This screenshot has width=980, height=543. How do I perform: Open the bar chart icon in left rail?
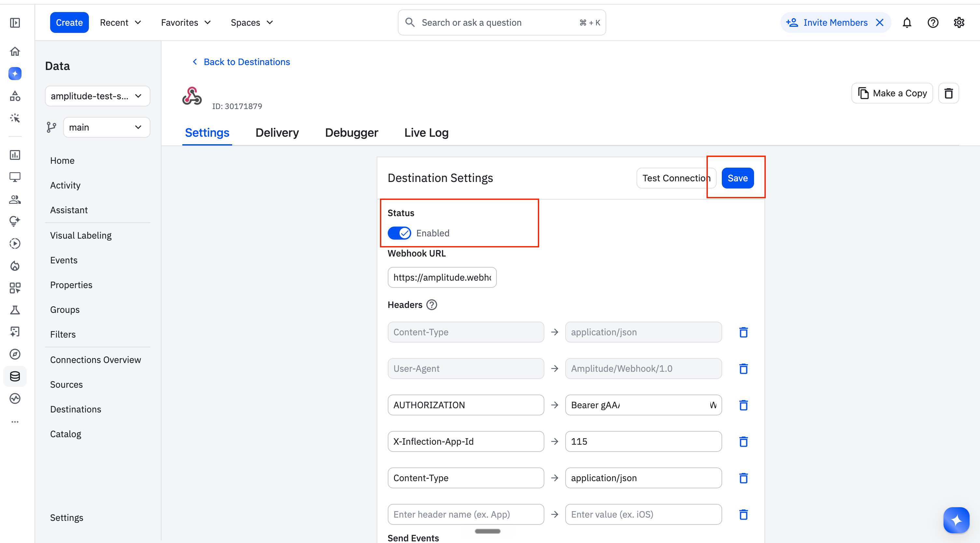tap(15, 155)
